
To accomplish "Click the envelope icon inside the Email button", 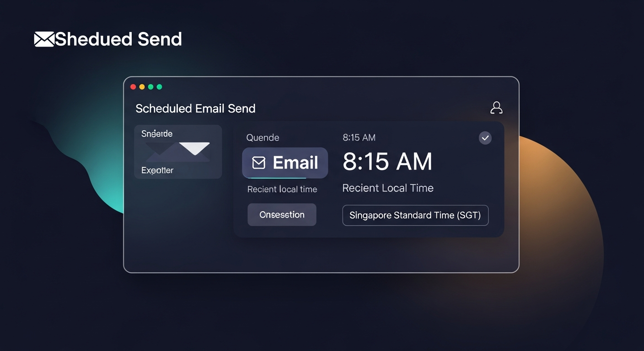I will tap(259, 163).
